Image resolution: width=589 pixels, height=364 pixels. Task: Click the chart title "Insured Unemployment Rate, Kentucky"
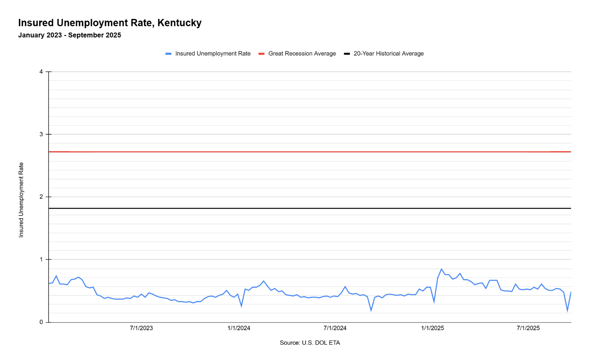(110, 23)
